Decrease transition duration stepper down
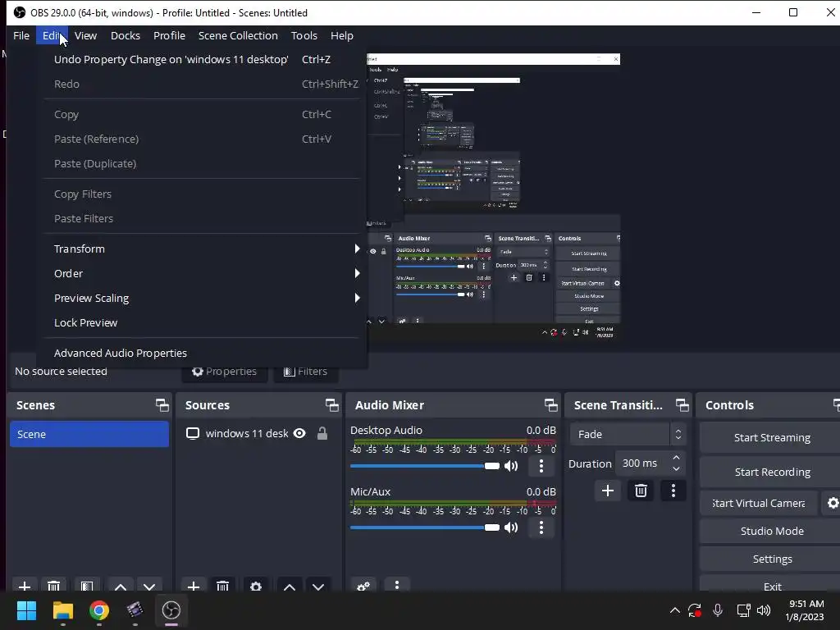 click(676, 470)
